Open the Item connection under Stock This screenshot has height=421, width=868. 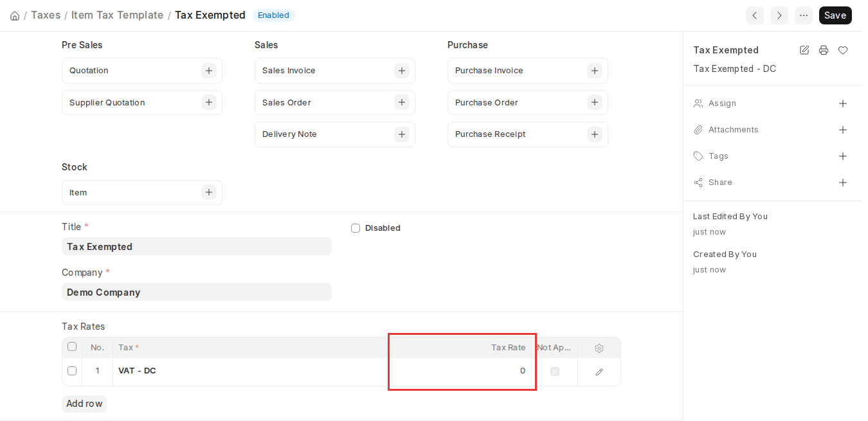click(x=78, y=193)
